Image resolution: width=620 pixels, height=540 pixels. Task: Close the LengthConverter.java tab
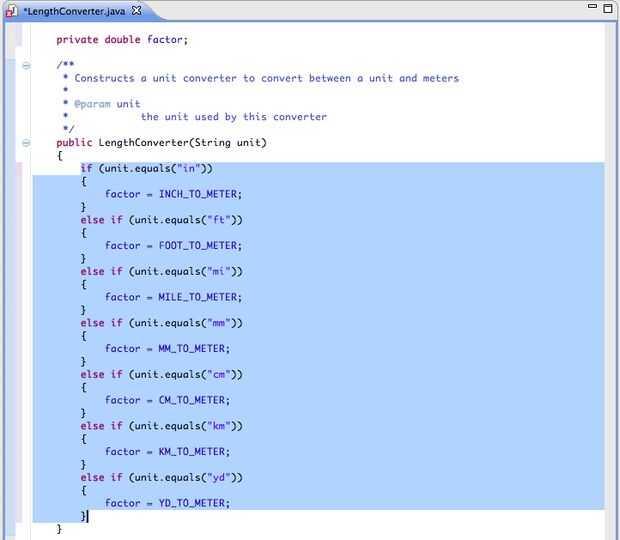pyautogui.click(x=136, y=10)
